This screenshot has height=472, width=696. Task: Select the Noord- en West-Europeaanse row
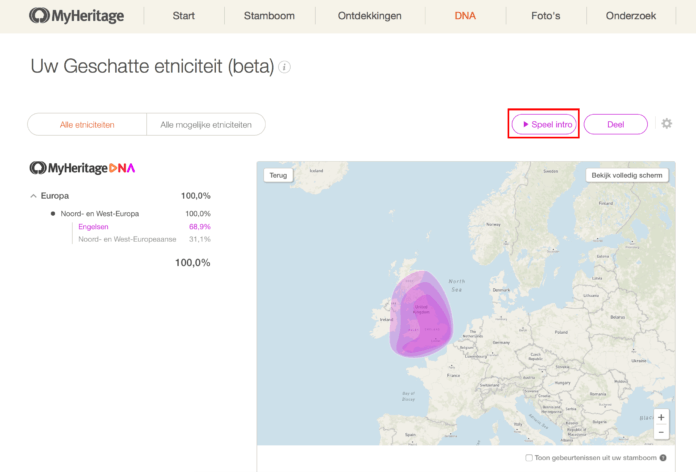(x=144, y=239)
